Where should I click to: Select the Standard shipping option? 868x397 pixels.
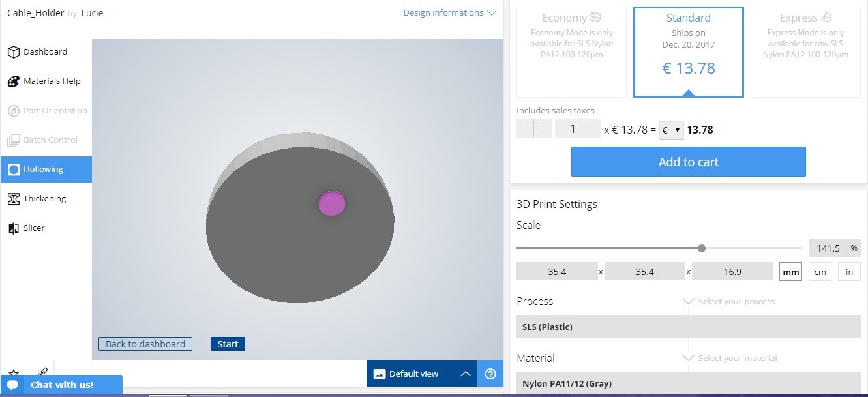click(x=689, y=52)
